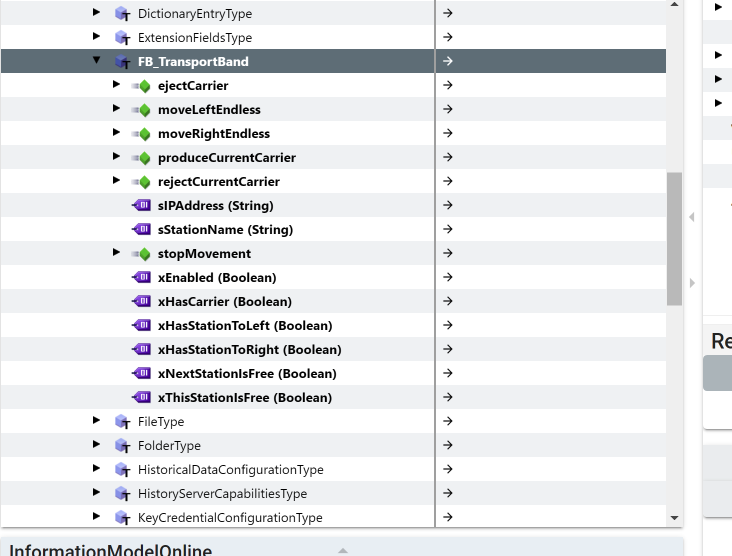Click the scroll down arrow of the tree

(x=674, y=518)
